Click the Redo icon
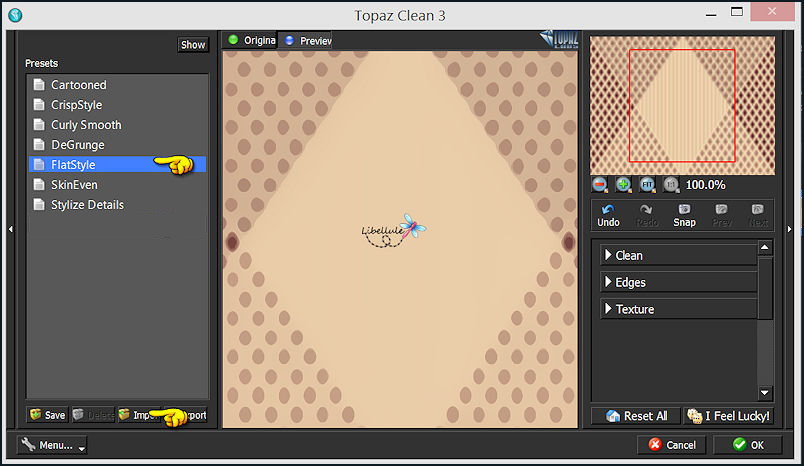The width and height of the screenshot is (804, 466). [x=646, y=216]
